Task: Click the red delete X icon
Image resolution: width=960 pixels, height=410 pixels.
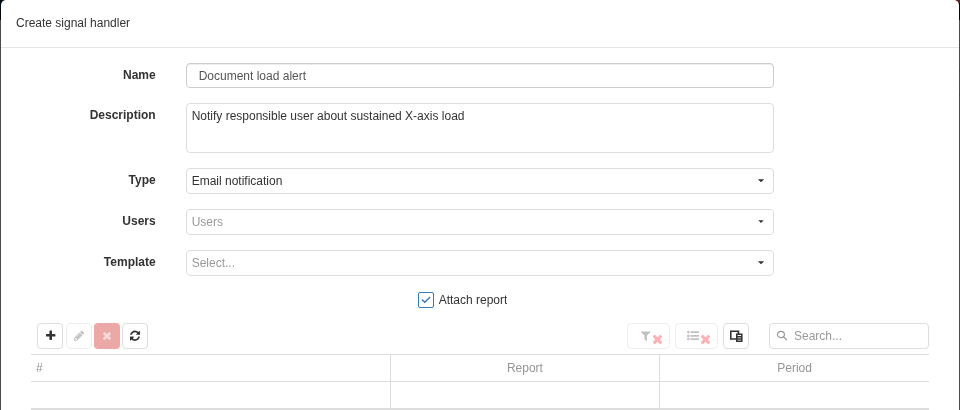Action: click(107, 336)
